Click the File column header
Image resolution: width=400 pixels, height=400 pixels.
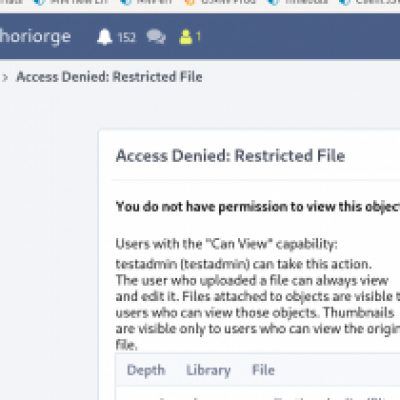(x=263, y=370)
